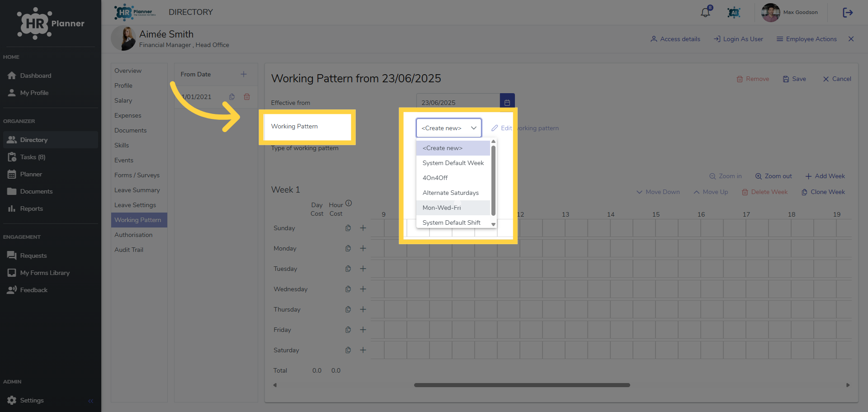Save the working pattern
Viewport: 868px width, 412px height.
(x=794, y=79)
